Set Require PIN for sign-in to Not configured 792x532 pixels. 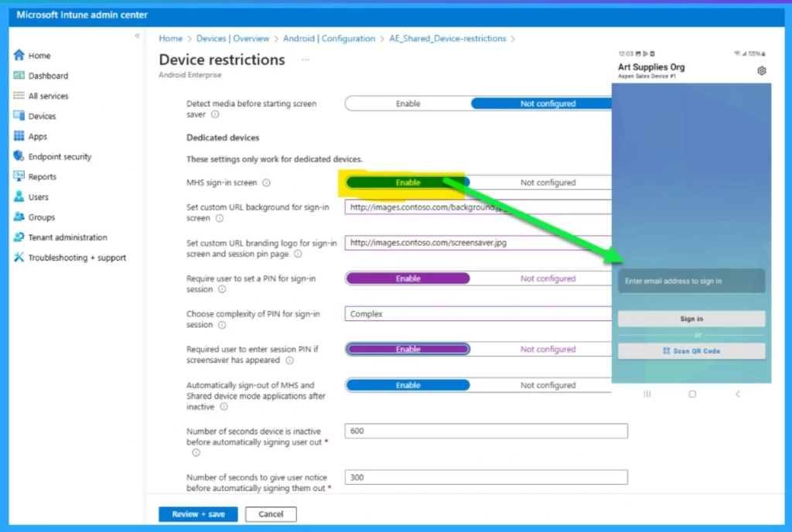tap(548, 278)
